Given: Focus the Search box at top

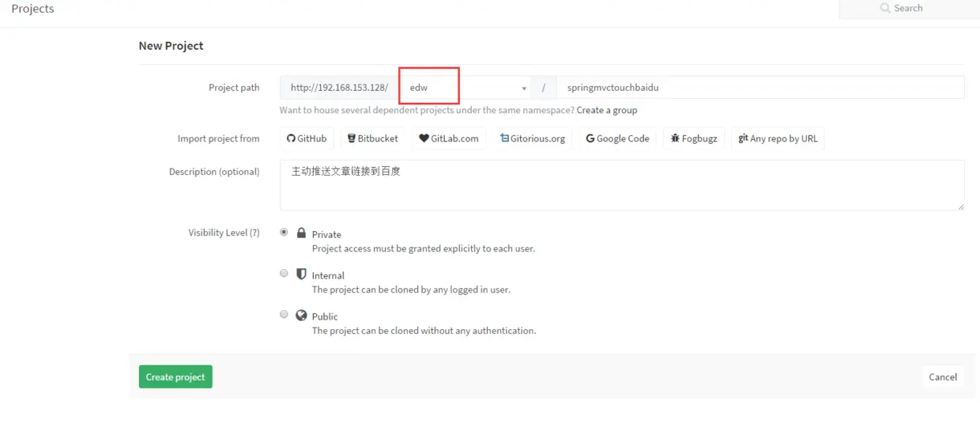Looking at the screenshot, I should 909,9.
